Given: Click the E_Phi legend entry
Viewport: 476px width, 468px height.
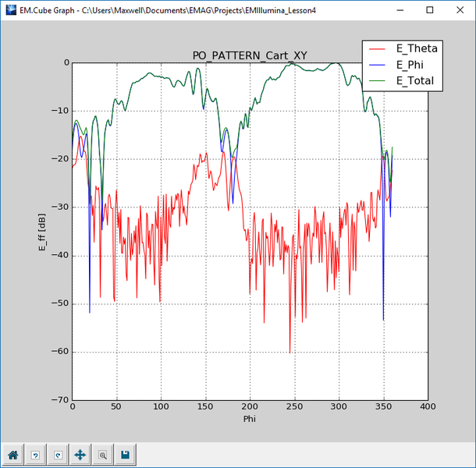Looking at the screenshot, I should (411, 65).
